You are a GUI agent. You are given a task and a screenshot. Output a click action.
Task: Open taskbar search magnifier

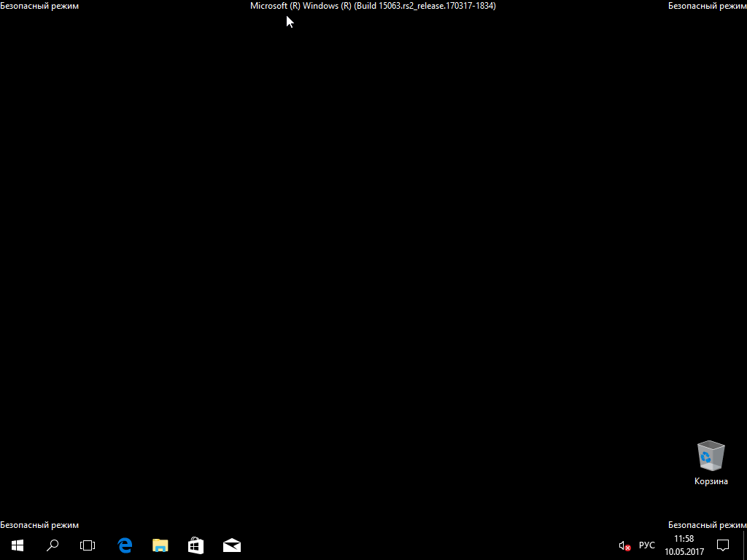pos(53,545)
